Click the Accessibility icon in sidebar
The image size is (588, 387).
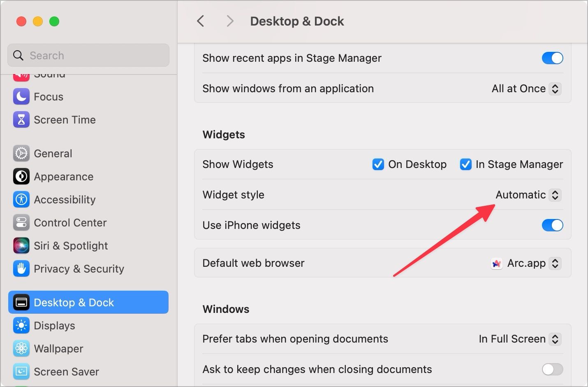tap(21, 200)
